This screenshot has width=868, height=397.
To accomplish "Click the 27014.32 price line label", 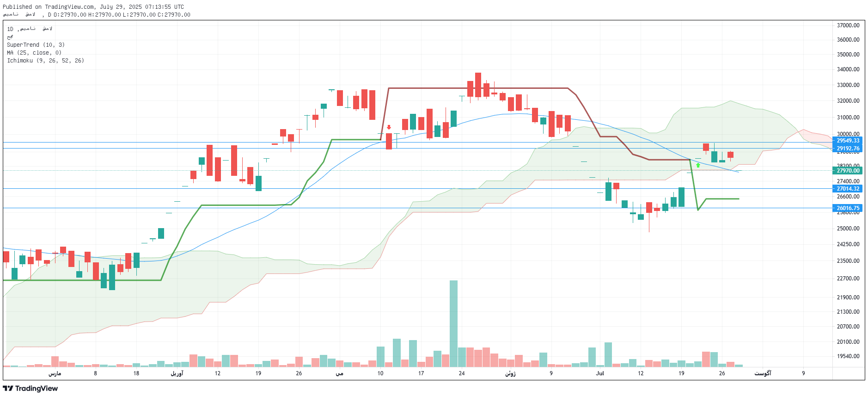I will [848, 189].
